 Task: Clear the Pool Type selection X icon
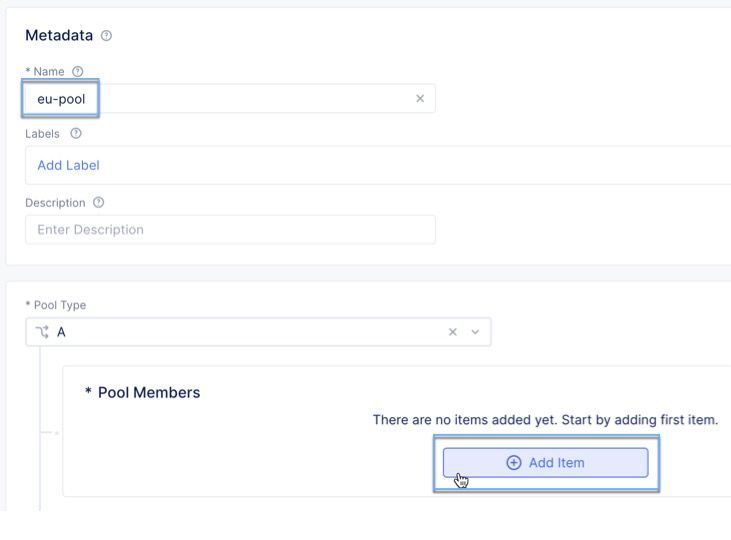[452, 332]
